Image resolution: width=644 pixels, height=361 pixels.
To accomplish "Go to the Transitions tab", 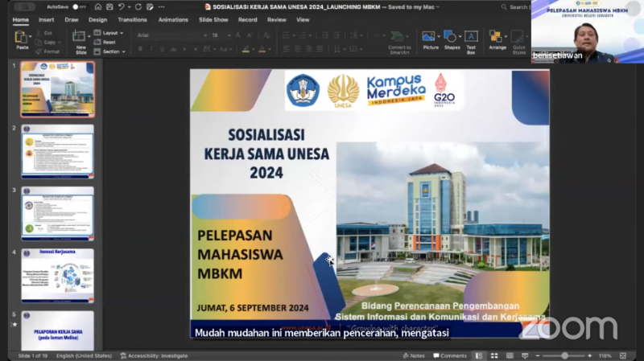I will click(x=132, y=19).
